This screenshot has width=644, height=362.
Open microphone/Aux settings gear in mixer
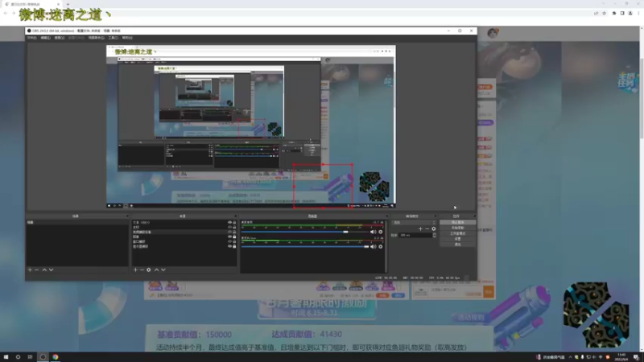click(381, 247)
